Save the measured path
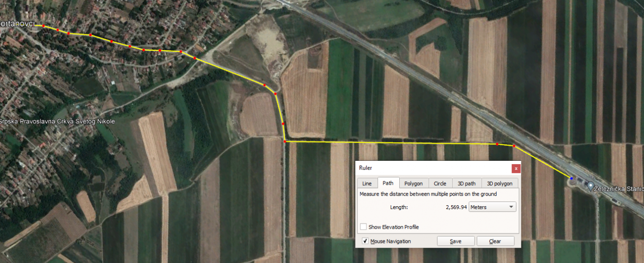Image resolution: width=644 pixels, height=263 pixels. point(456,241)
